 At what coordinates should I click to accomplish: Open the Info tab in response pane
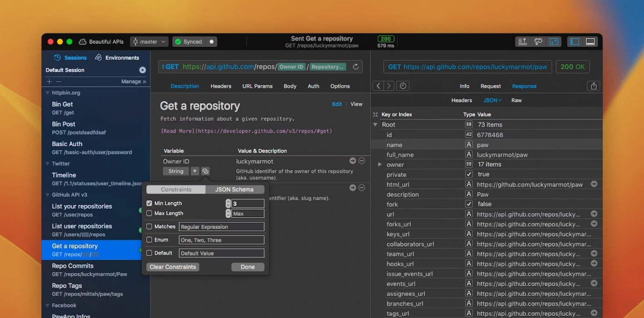click(x=464, y=86)
